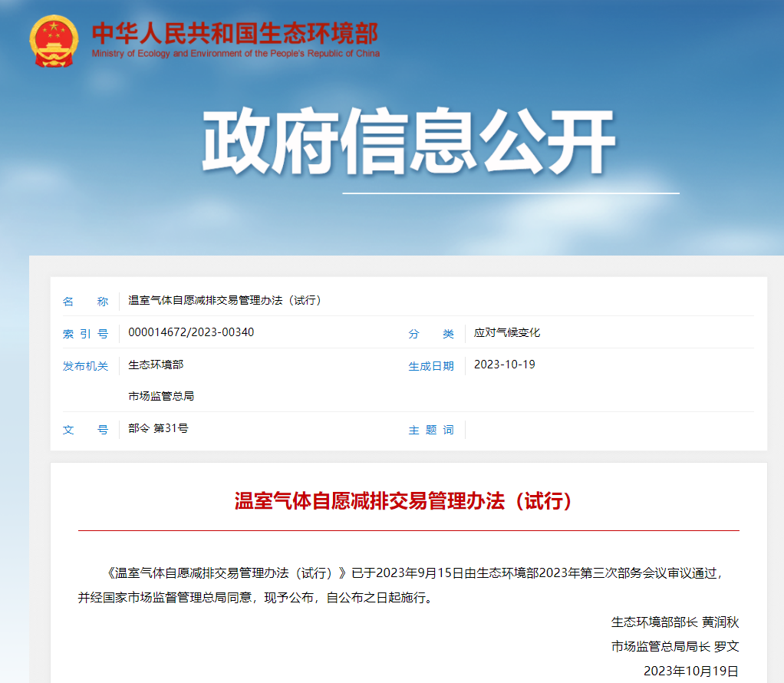This screenshot has height=683, width=784.
Task: Switch to the document title 温室气体自愿减排交易管理办法
Action: pos(222,301)
